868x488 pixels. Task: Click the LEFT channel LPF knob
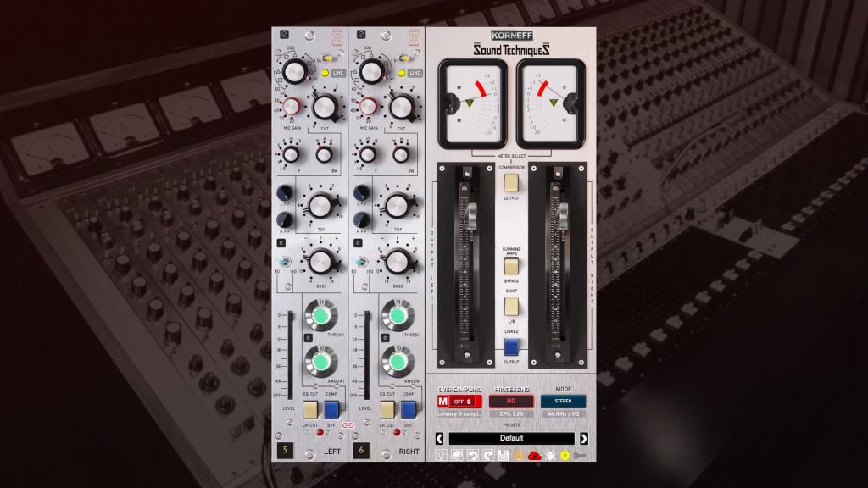(x=285, y=192)
